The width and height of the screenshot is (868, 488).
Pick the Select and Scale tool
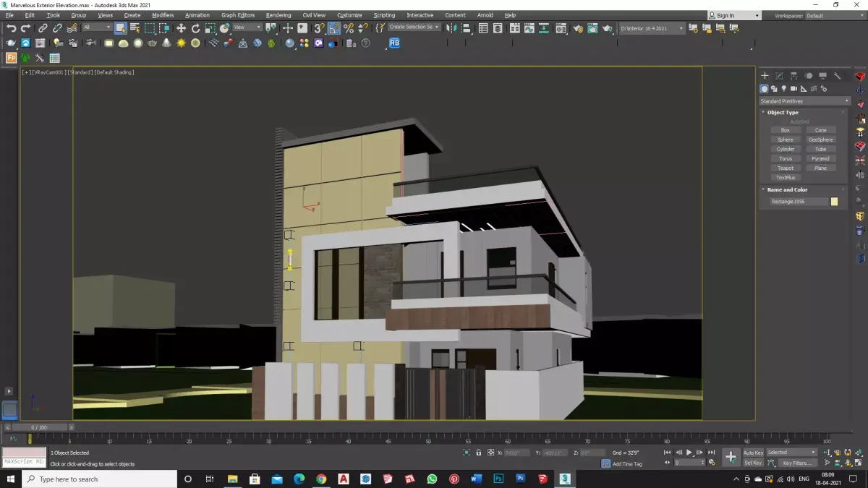[210, 28]
